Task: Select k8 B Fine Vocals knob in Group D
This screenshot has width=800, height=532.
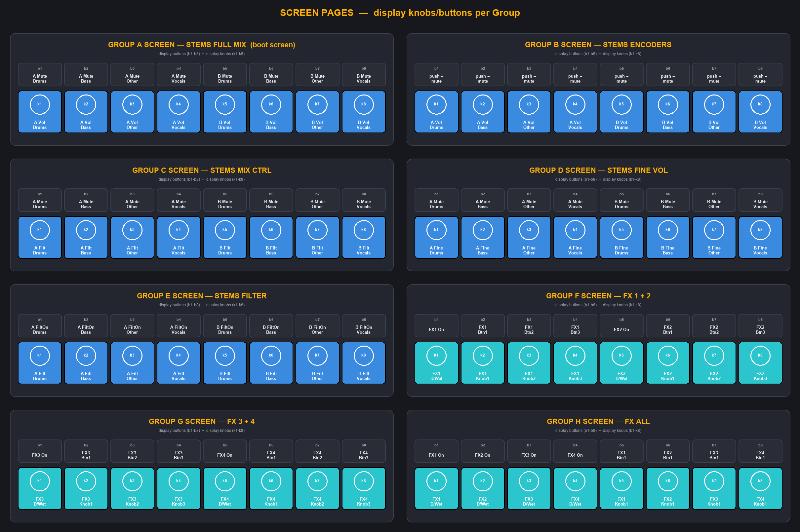Action: coord(760,237)
